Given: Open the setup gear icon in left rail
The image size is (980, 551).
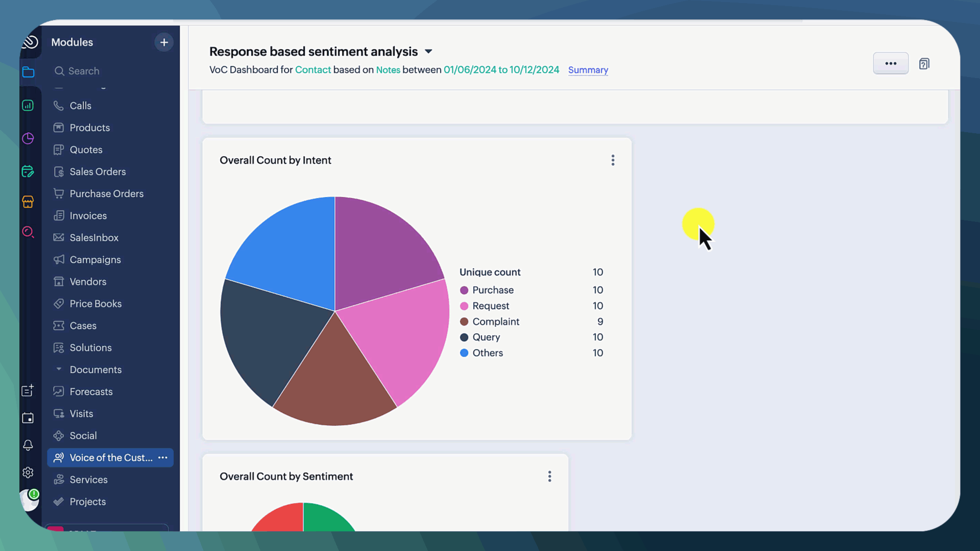Looking at the screenshot, I should tap(28, 472).
